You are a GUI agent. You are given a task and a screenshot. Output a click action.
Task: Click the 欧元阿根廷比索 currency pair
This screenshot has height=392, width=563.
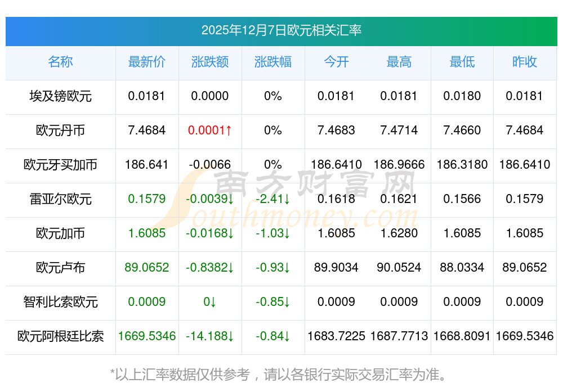point(60,336)
